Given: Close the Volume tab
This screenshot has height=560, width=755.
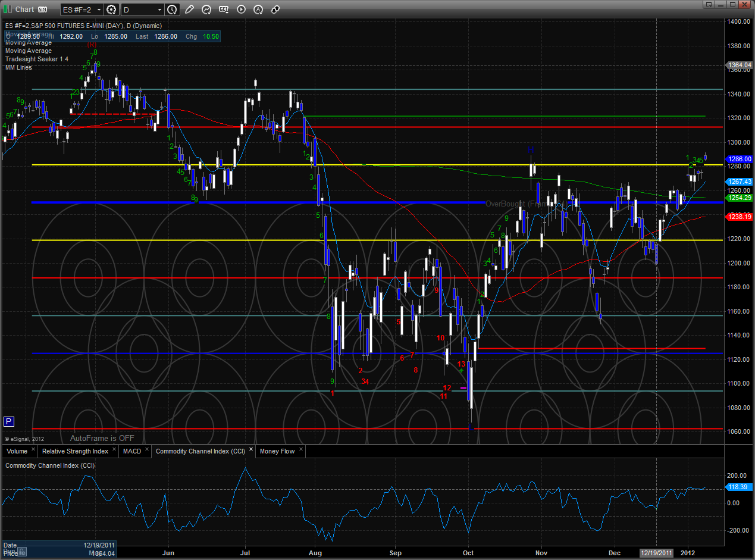Looking at the screenshot, I should pos(34,450).
